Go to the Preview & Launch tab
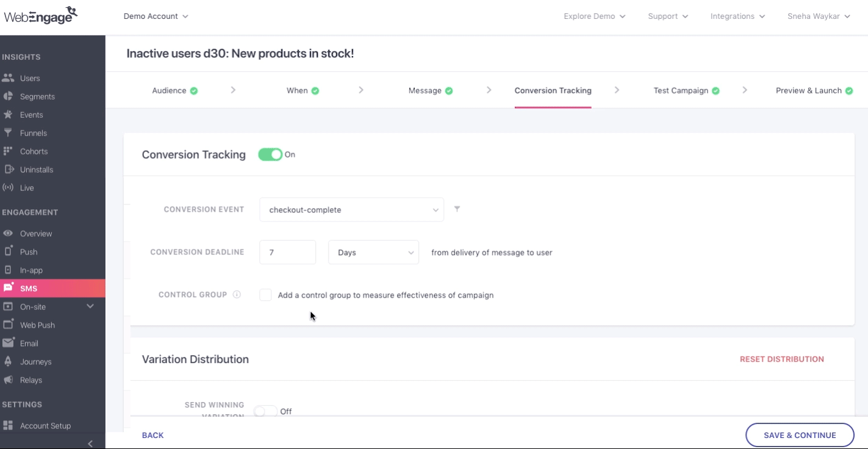This screenshot has height=449, width=868. click(814, 90)
